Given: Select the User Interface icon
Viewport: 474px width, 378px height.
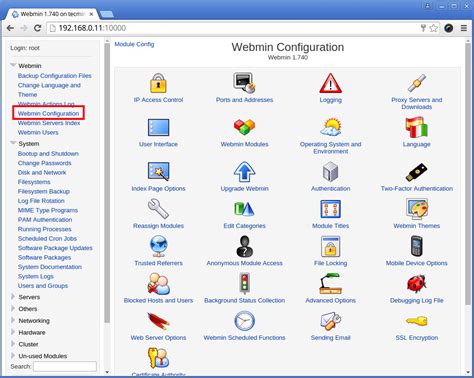Looking at the screenshot, I should pos(158,127).
